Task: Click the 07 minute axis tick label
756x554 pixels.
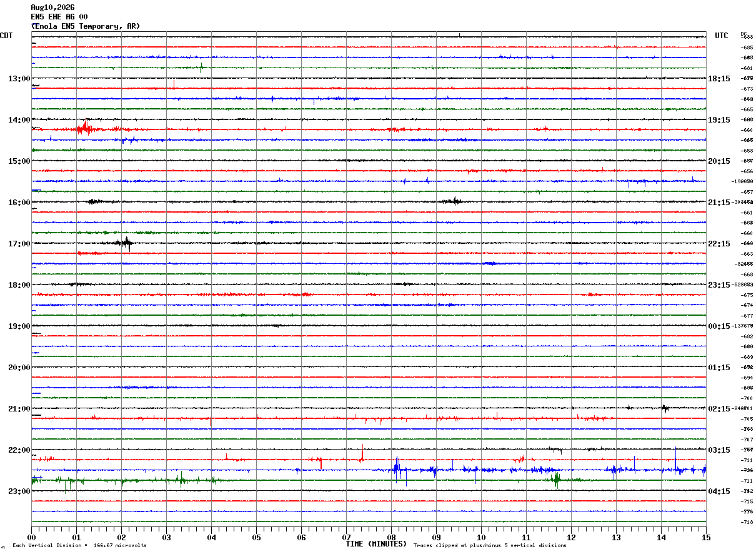Action: (x=346, y=538)
